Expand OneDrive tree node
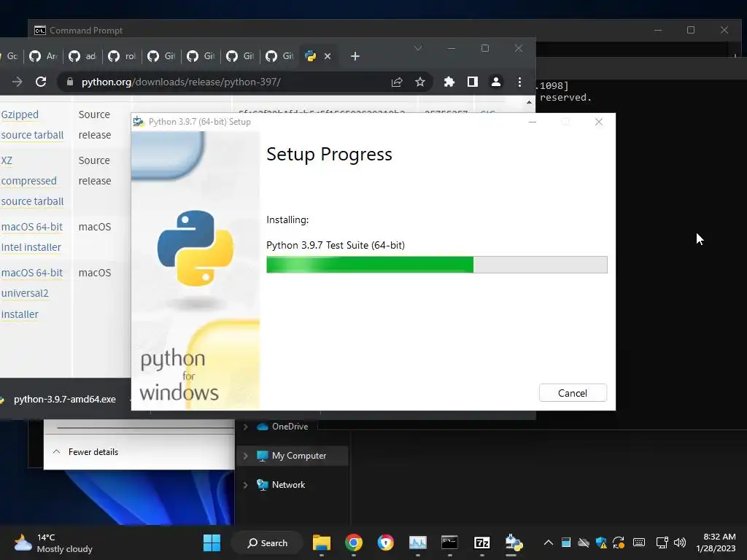The width and height of the screenshot is (747, 560). point(245,427)
